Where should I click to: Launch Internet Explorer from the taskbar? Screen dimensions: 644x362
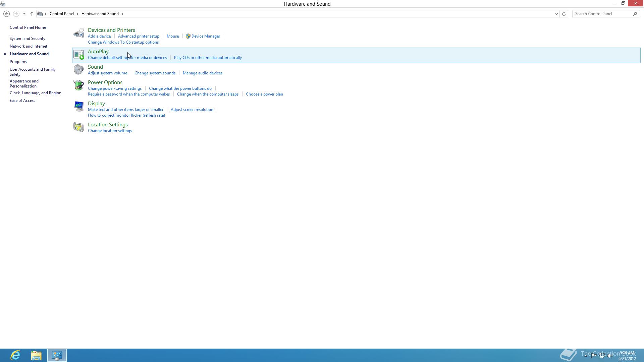pos(15,355)
